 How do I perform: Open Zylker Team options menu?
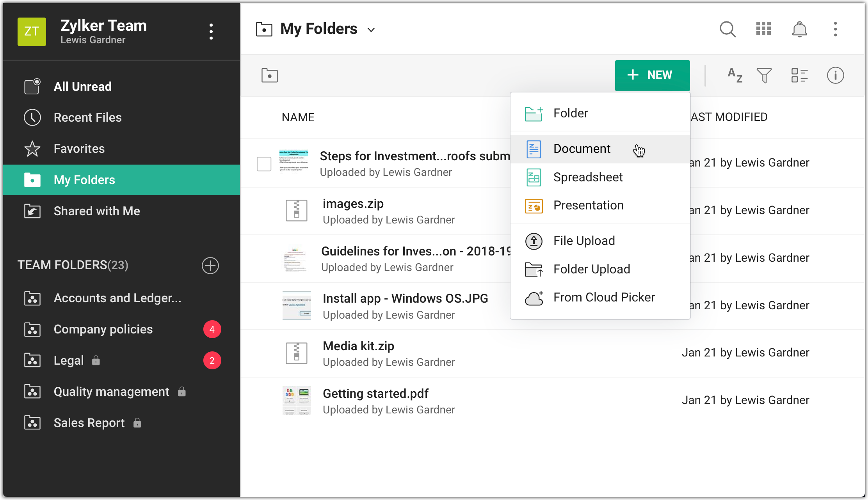point(211,32)
